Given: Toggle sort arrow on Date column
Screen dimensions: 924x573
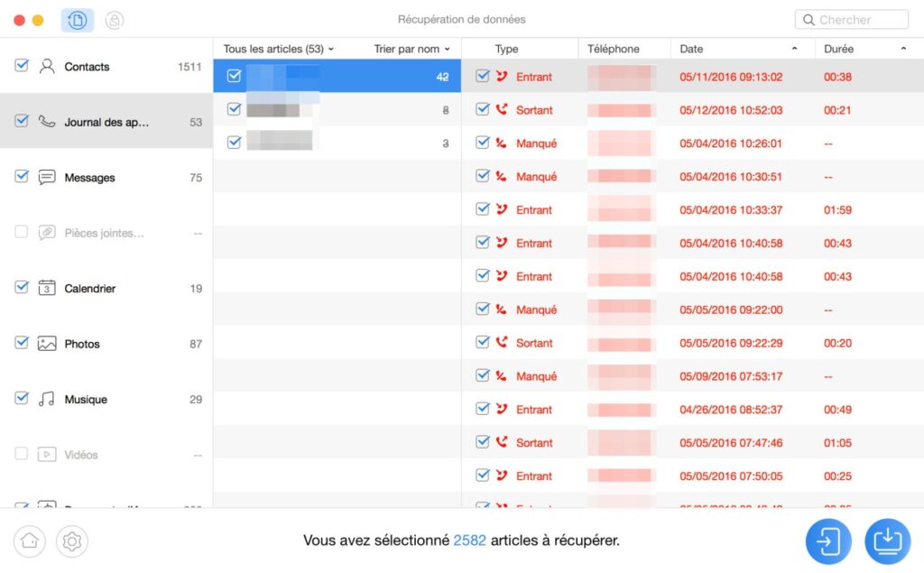Looking at the screenshot, I should (x=794, y=49).
